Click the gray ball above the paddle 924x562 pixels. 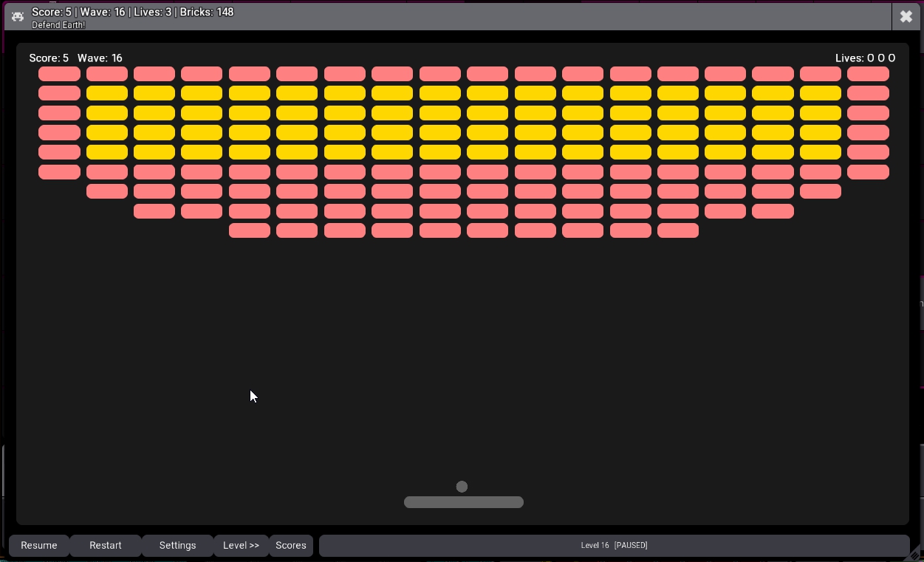[x=462, y=487]
